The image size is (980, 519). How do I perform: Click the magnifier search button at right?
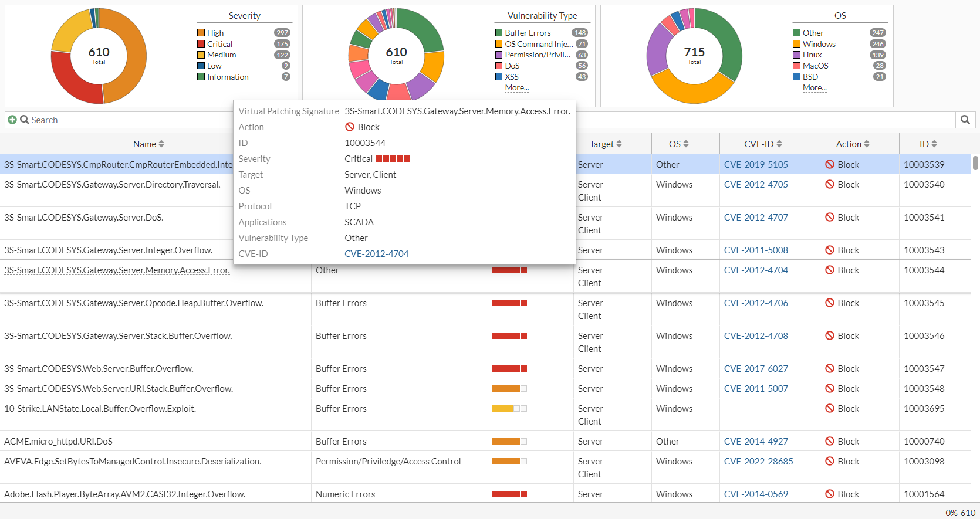click(x=965, y=120)
